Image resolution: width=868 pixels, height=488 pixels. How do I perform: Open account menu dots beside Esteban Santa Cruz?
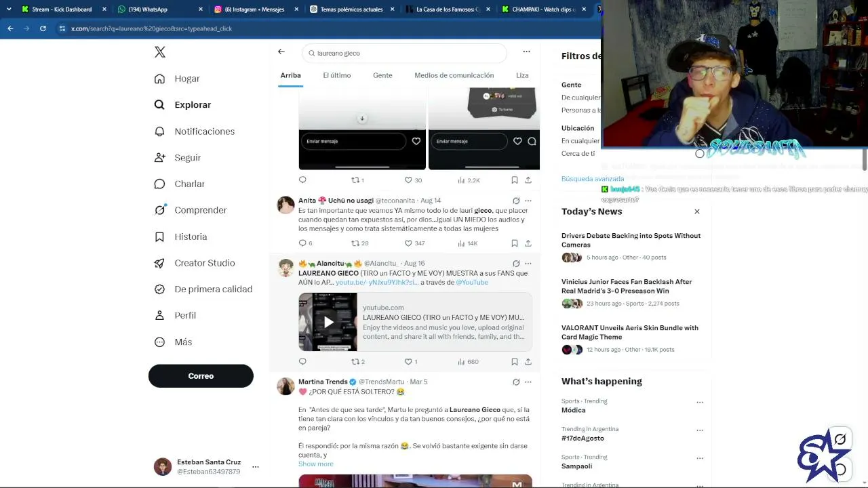256,467
